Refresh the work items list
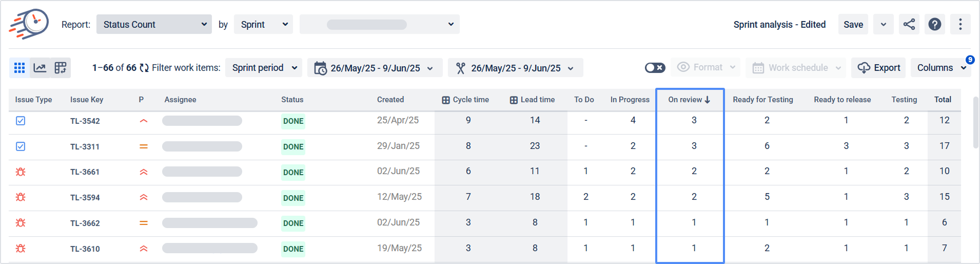980x264 pixels. point(144,68)
